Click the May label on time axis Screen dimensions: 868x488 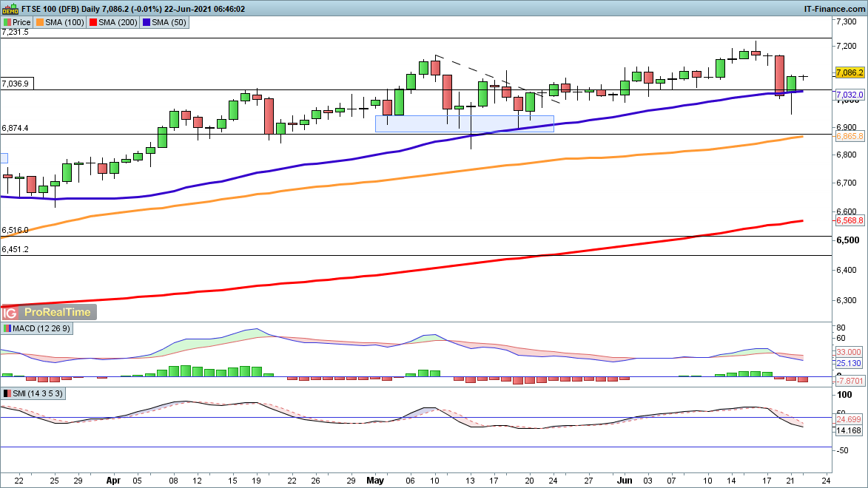pos(376,478)
